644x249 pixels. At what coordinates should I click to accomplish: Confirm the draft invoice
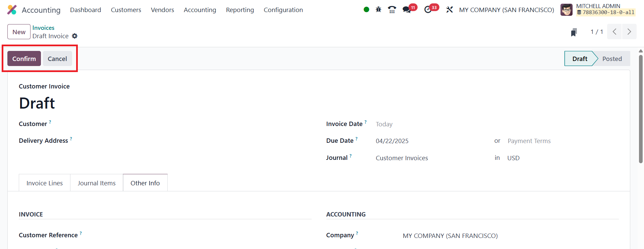pyautogui.click(x=24, y=59)
